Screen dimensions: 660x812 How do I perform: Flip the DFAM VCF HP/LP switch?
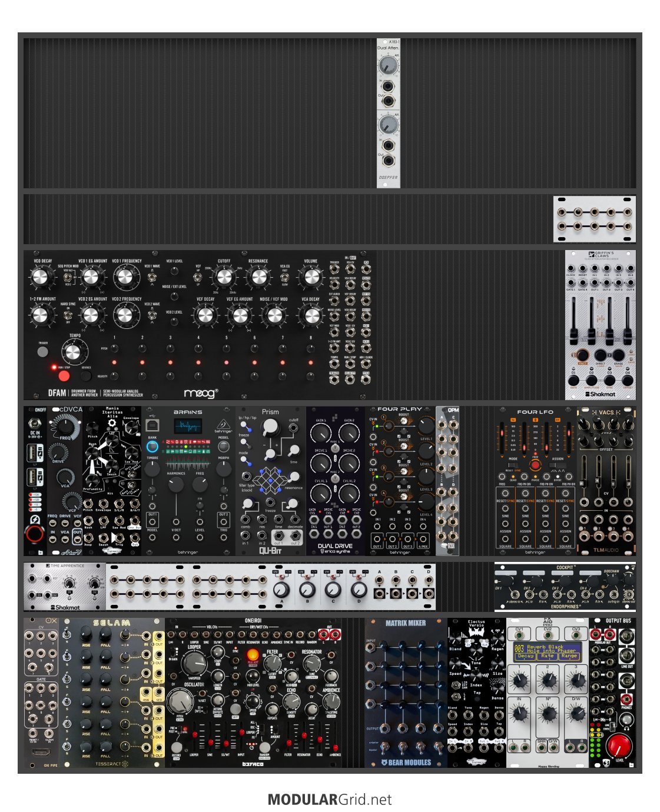pos(199,277)
